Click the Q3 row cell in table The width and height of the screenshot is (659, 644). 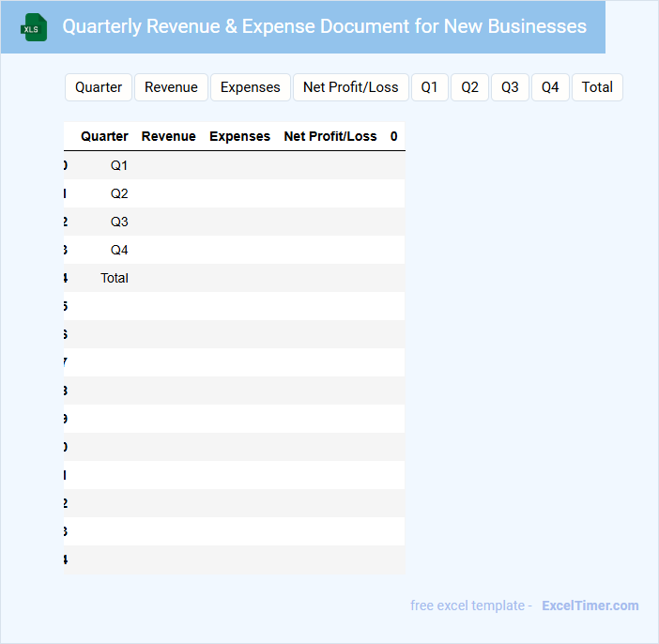[119, 222]
